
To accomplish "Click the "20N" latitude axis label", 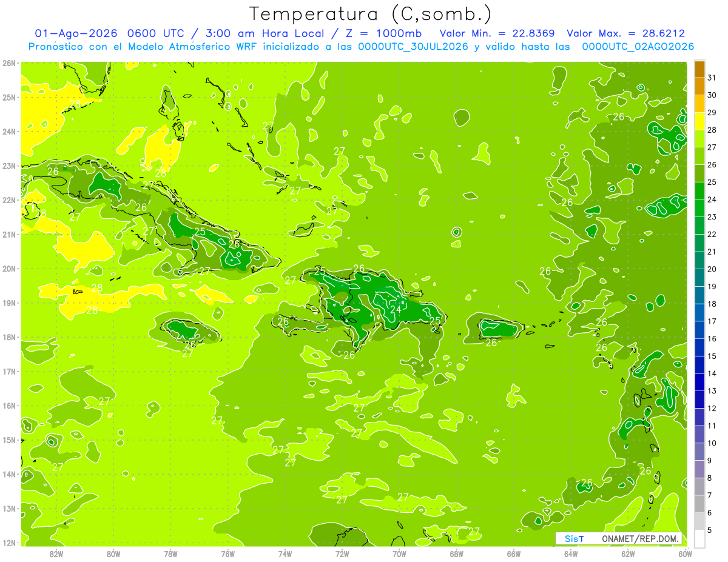I will pos(8,269).
